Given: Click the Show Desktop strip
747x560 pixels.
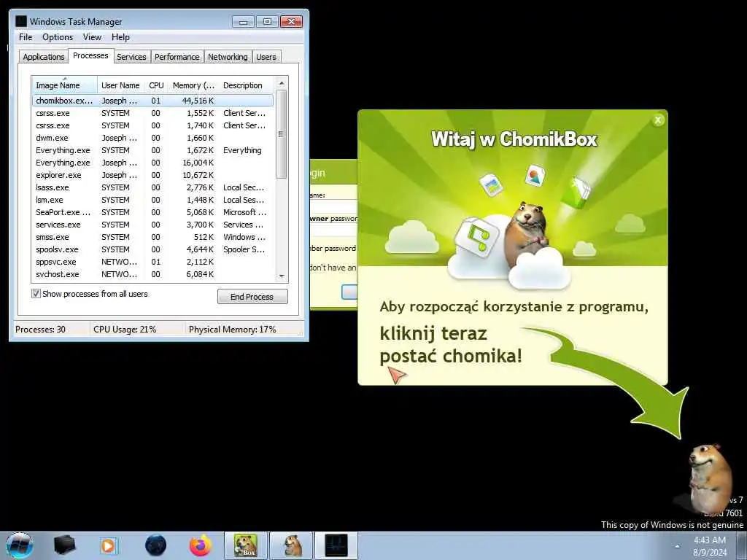Looking at the screenshot, I should pyautogui.click(x=741, y=545).
